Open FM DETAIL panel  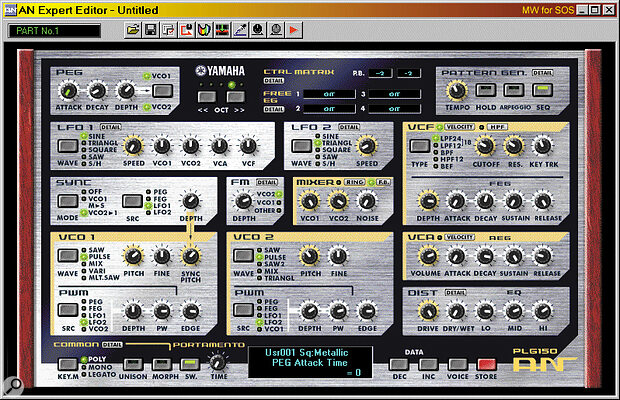pos(267,182)
